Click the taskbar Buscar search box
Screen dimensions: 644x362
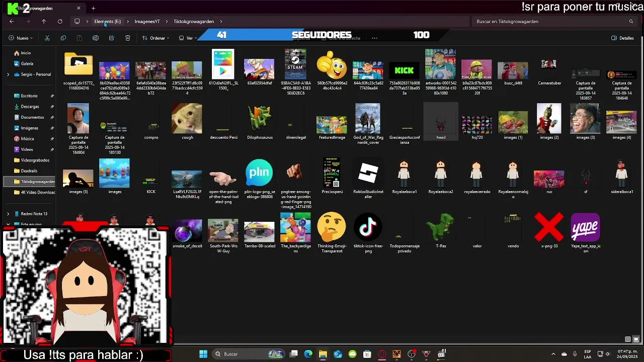(249, 354)
